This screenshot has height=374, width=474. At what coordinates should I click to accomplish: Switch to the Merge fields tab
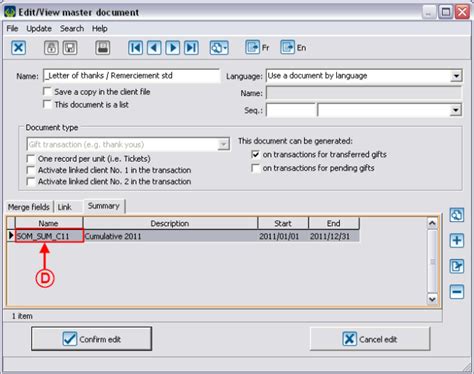[29, 207]
